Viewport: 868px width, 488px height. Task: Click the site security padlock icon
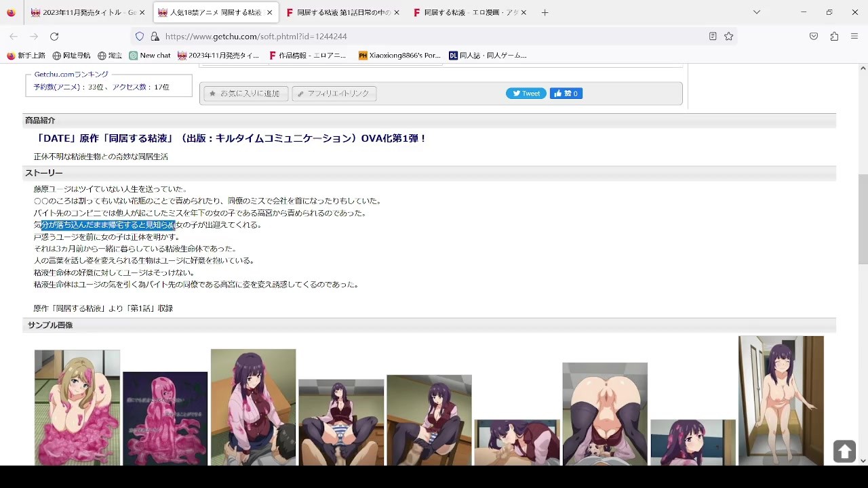coord(155,37)
